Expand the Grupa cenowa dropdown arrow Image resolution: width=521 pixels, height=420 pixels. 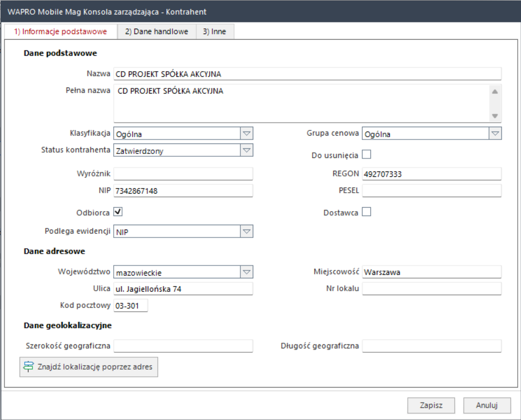495,133
